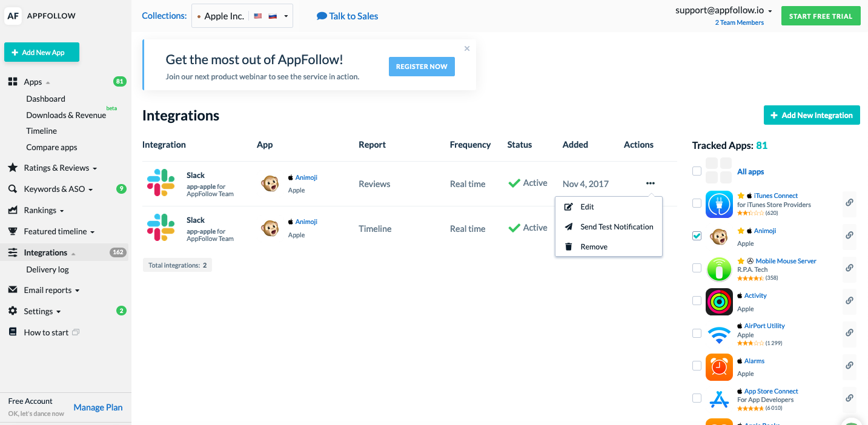Click the Integrations sliders icon
Image resolution: width=868 pixels, height=425 pixels.
pyautogui.click(x=13, y=252)
